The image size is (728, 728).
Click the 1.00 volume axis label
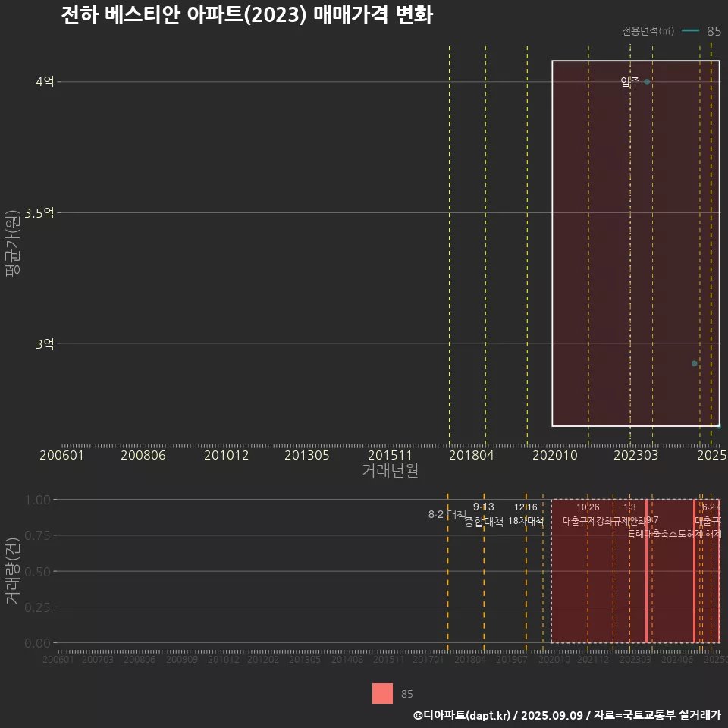point(38,500)
